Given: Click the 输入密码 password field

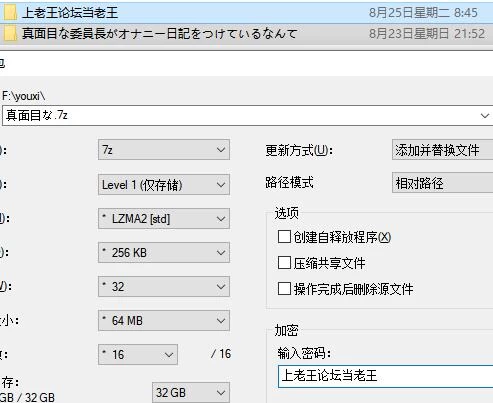Looking at the screenshot, I should coord(385,376).
